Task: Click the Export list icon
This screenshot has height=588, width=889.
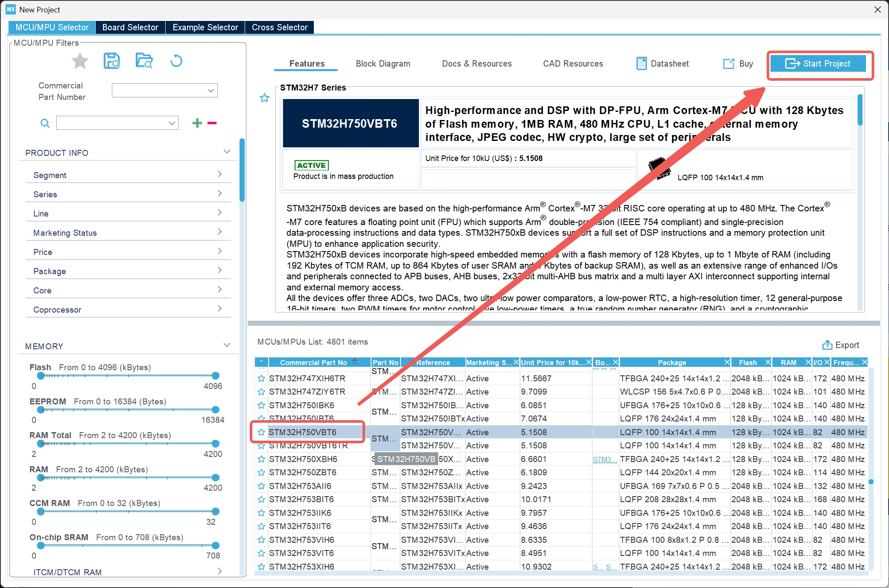Action: [827, 345]
